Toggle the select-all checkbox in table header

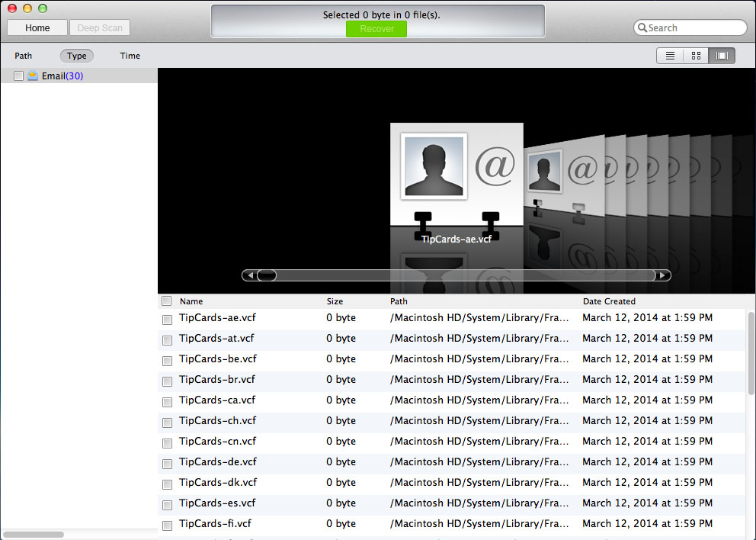tap(167, 301)
